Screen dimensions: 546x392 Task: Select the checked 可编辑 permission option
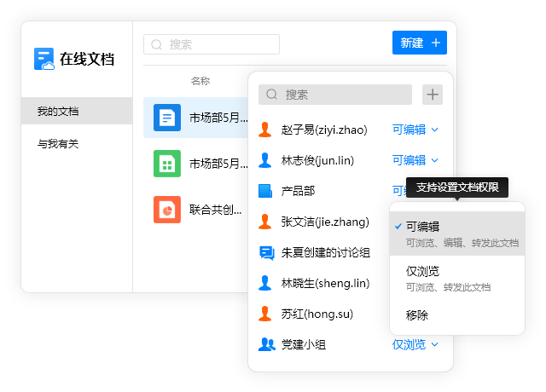(457, 233)
